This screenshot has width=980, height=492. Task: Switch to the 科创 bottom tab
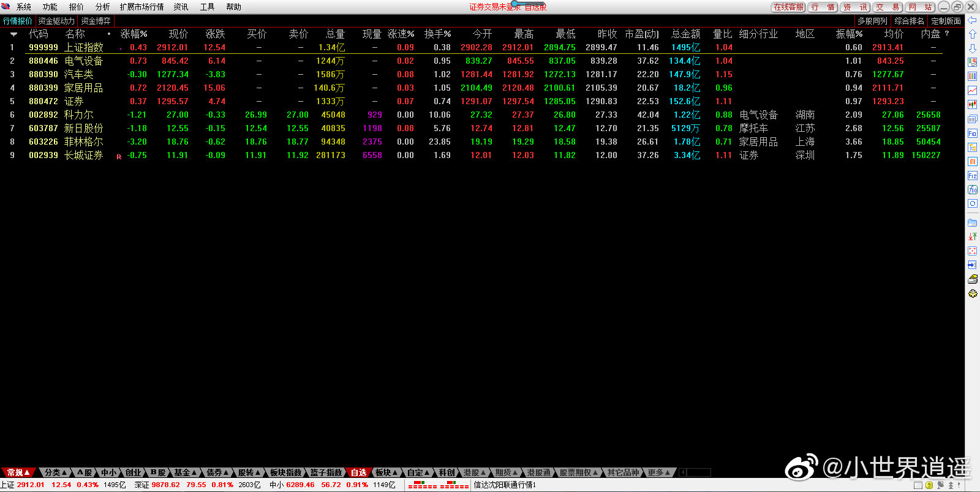point(447,472)
